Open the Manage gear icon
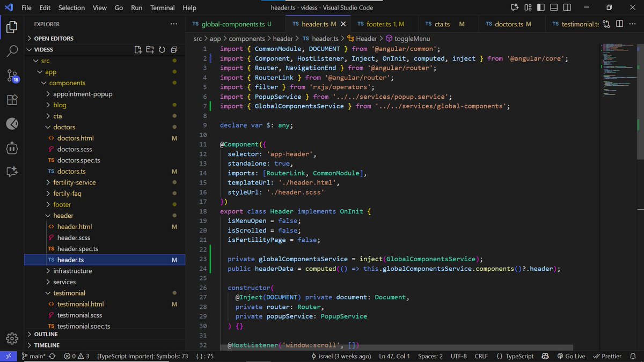The height and width of the screenshot is (362, 644). (x=12, y=338)
